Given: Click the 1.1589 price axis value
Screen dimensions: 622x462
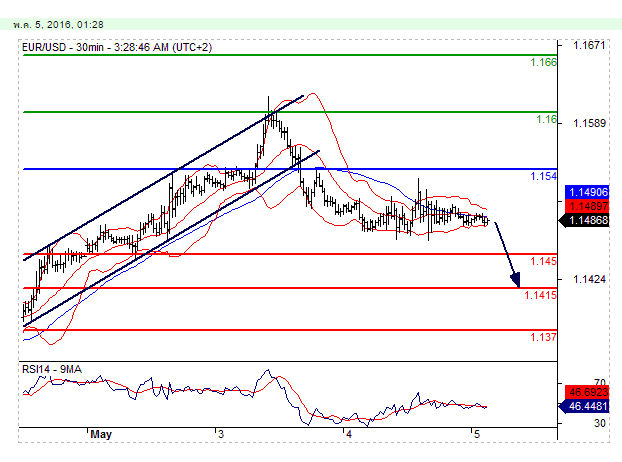Looking at the screenshot, I should pos(588,123).
